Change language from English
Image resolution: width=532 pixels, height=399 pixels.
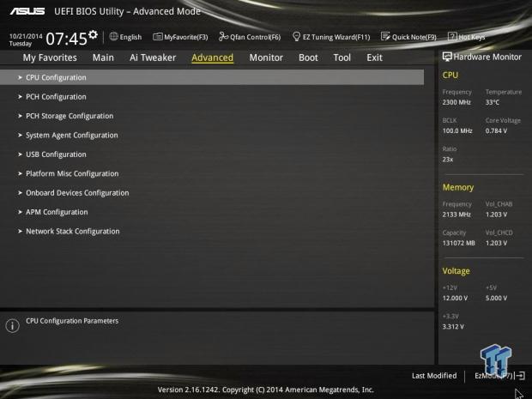click(x=130, y=37)
